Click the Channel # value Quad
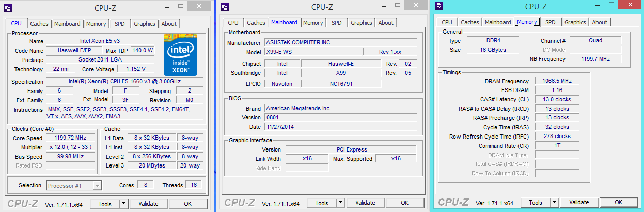Image resolution: width=644 pixels, height=212 pixels. click(x=595, y=41)
